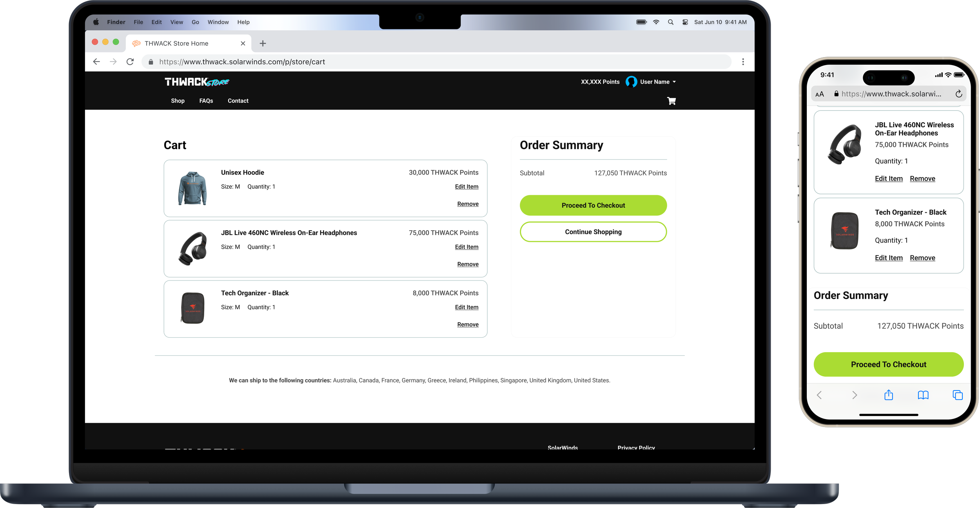The width and height of the screenshot is (980, 508).
Task: Open the Contact nav link
Action: tap(238, 101)
